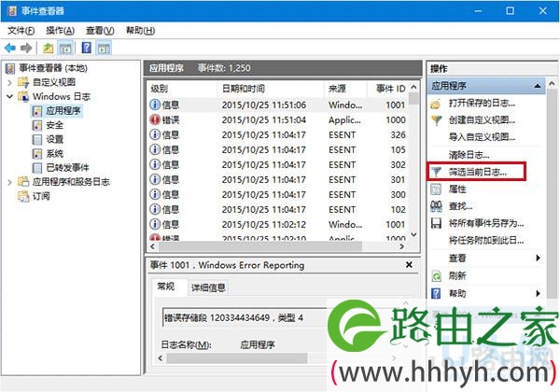This screenshot has height=392, width=560.
Task: Click 筛选当前日志... action
Action: point(478,172)
